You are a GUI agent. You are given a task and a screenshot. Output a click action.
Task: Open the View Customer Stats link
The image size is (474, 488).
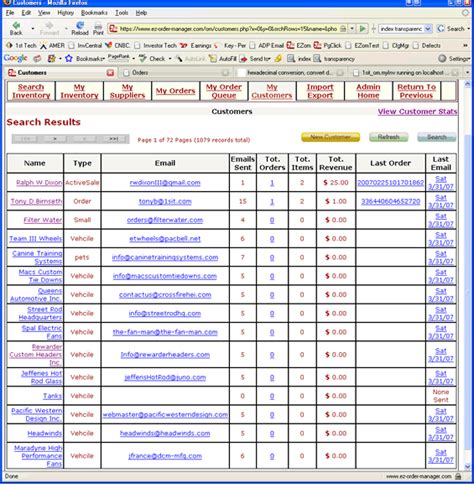(417, 112)
